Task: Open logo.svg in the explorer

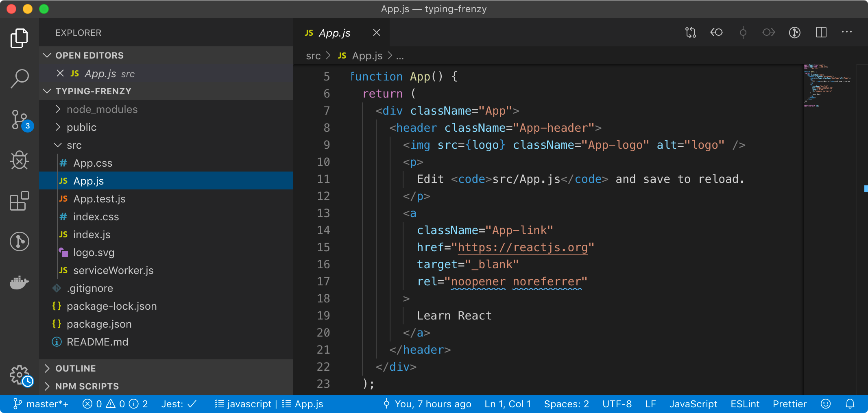Action: point(166,252)
